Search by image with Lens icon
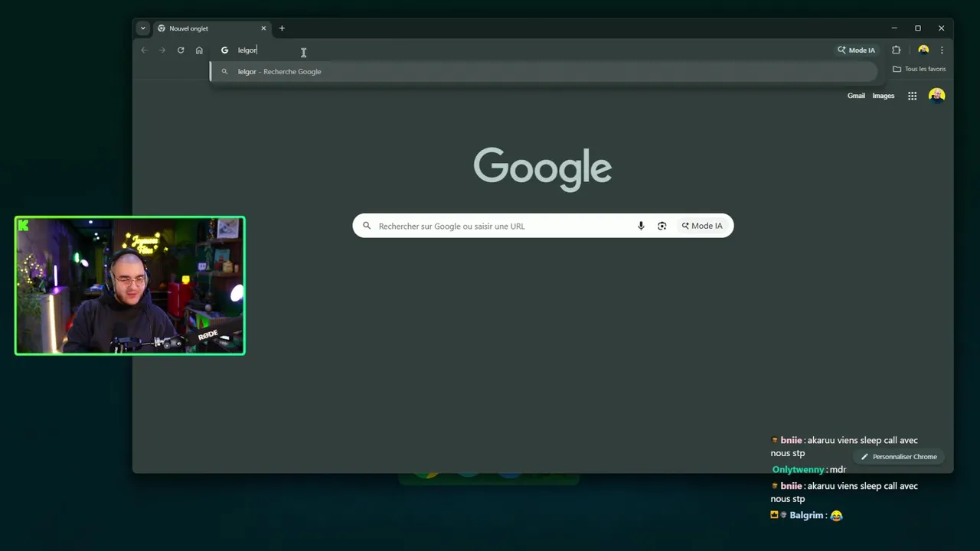 click(662, 226)
